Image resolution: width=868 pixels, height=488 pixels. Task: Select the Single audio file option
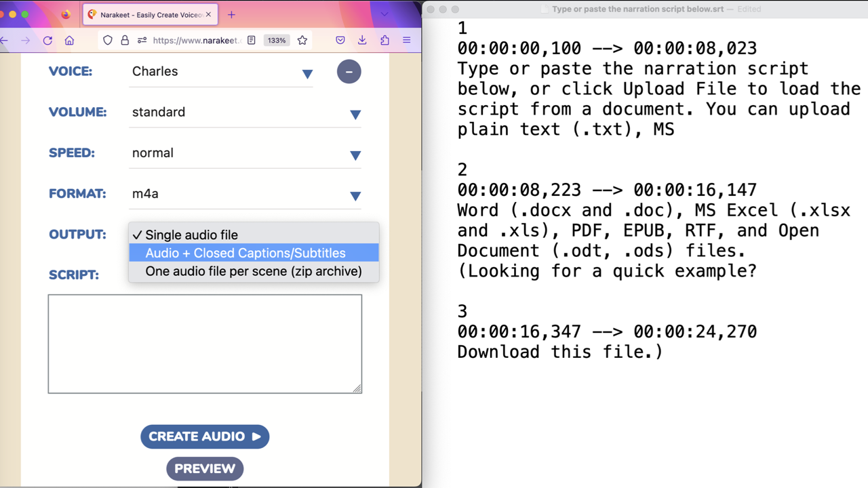click(254, 235)
